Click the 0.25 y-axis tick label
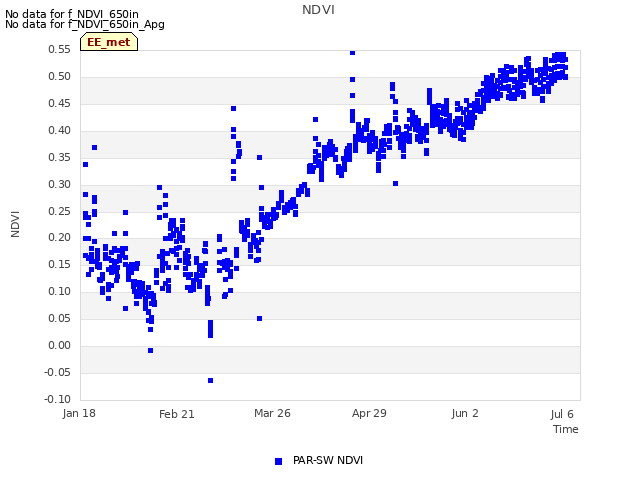This screenshot has height=480, width=640. point(60,211)
